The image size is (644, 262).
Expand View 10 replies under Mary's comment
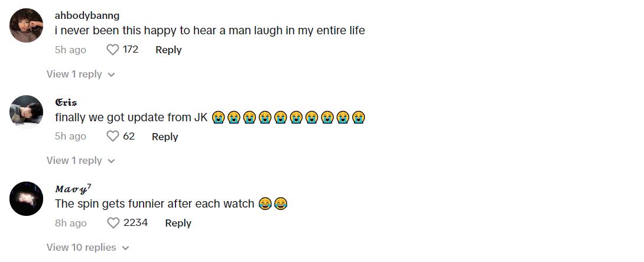pos(88,247)
